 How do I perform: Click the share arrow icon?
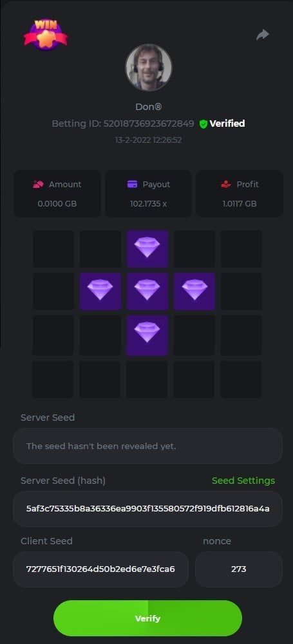(x=263, y=35)
